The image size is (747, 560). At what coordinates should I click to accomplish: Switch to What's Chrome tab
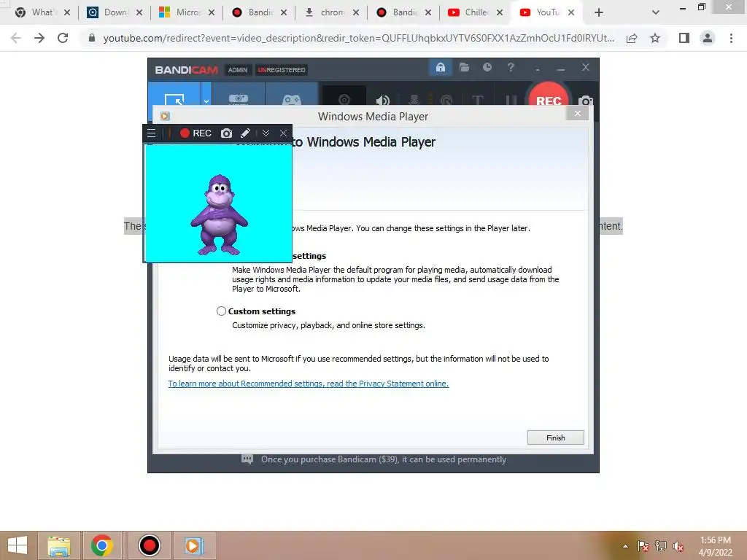pyautogui.click(x=42, y=12)
